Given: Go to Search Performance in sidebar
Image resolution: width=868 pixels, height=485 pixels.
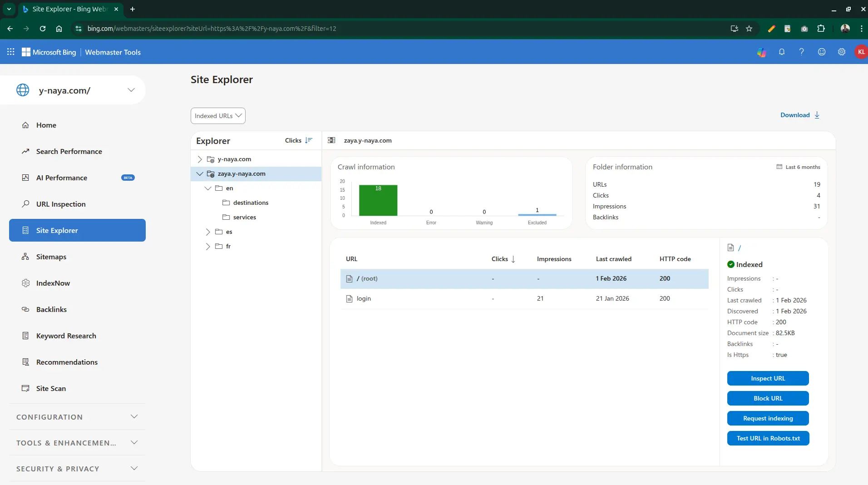Looking at the screenshot, I should point(69,151).
